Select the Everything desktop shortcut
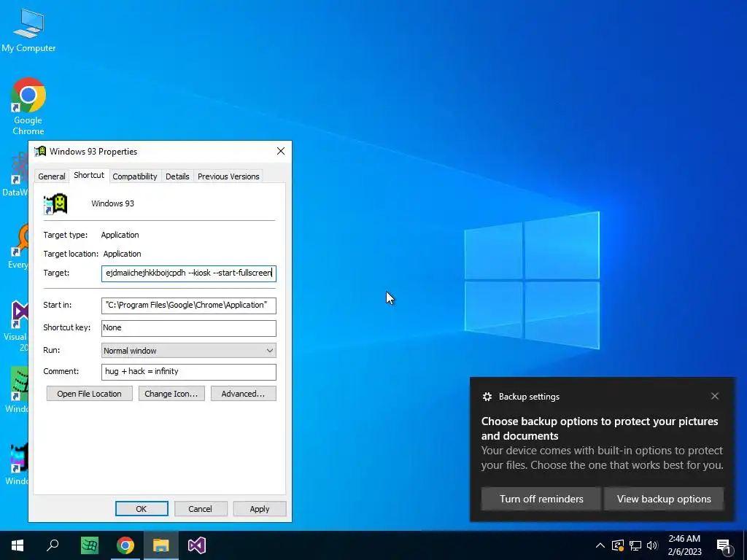The width and height of the screenshot is (747, 560). [18, 248]
